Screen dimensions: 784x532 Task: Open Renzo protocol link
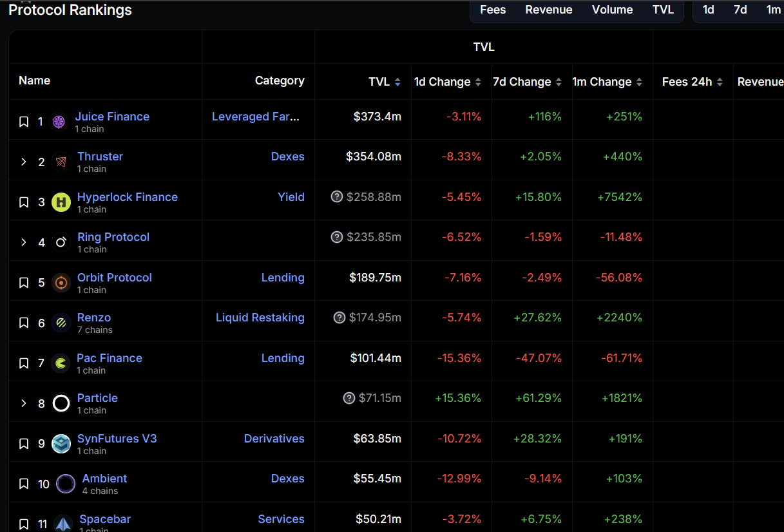(x=94, y=318)
